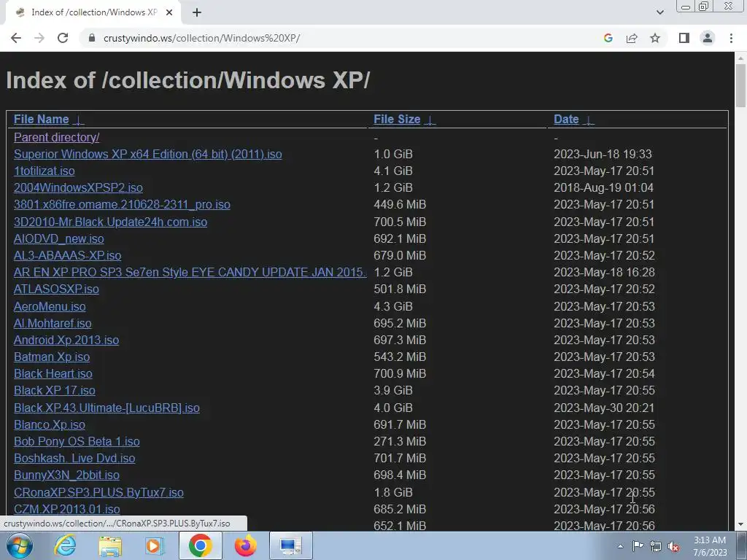Show hidden system tray icons
Image resolution: width=747 pixels, height=560 pixels.
pos(620,546)
